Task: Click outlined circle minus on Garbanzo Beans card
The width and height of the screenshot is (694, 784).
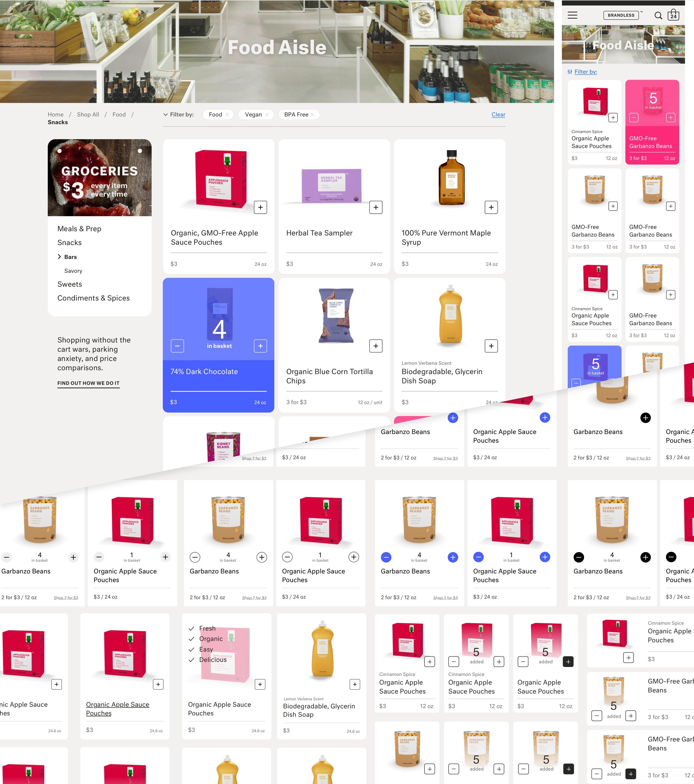Action: (x=195, y=557)
